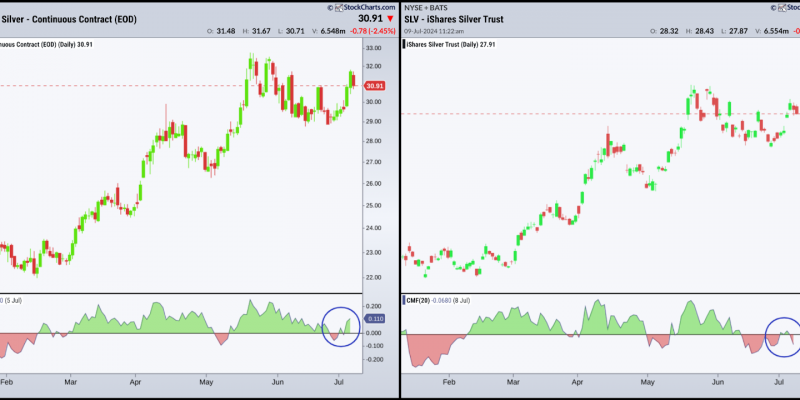Click the 30.00 price axis label
Viewport: 800px width, 400px height.
coord(374,102)
